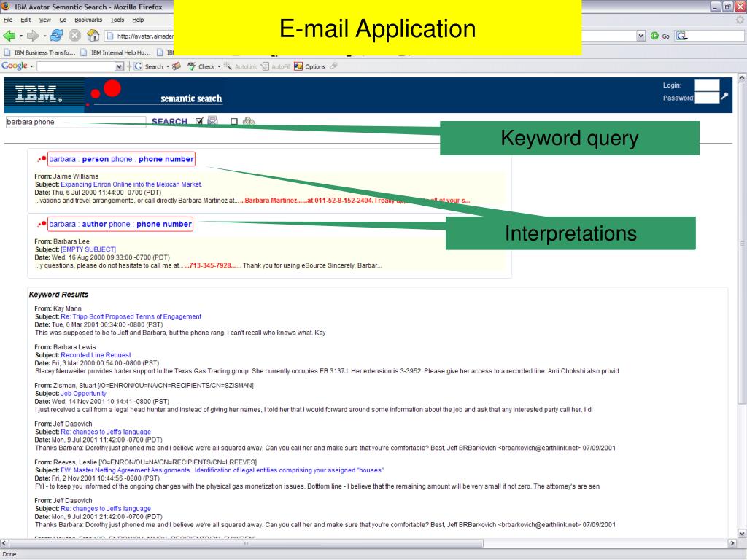Click the page icon in the address bar
This screenshot has height=560, width=747.
pos(110,36)
